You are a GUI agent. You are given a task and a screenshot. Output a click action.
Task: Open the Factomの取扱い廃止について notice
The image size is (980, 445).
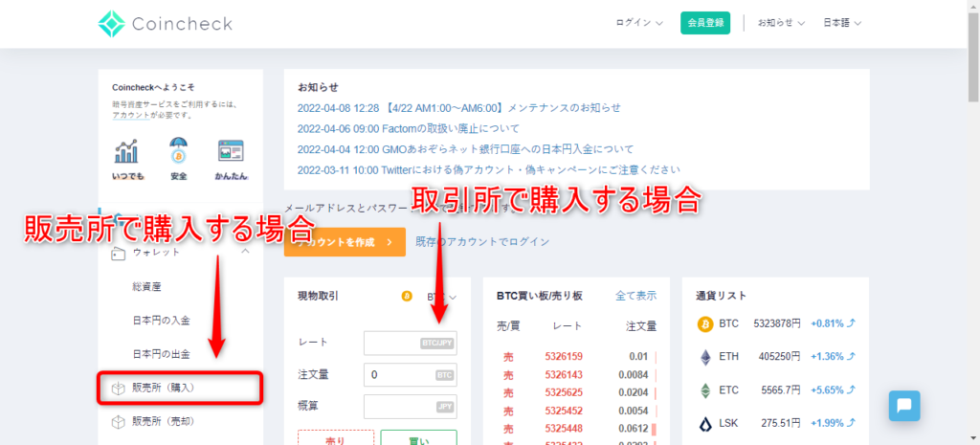[x=409, y=129]
